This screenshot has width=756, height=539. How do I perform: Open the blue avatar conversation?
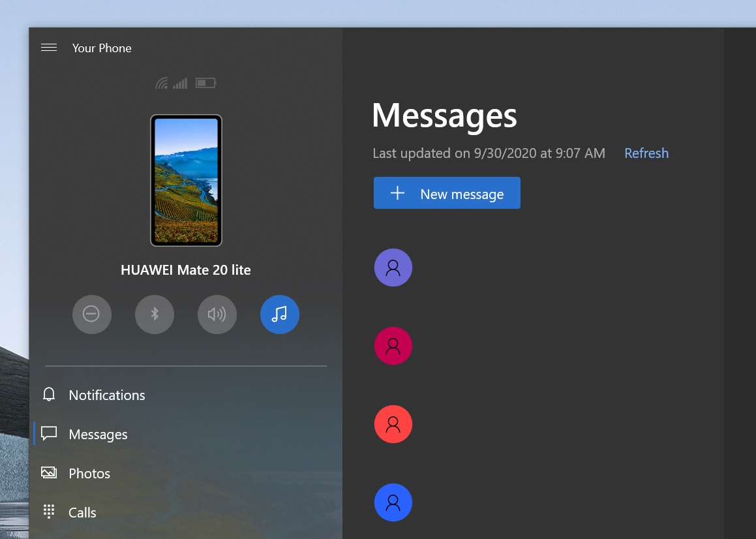pyautogui.click(x=393, y=502)
